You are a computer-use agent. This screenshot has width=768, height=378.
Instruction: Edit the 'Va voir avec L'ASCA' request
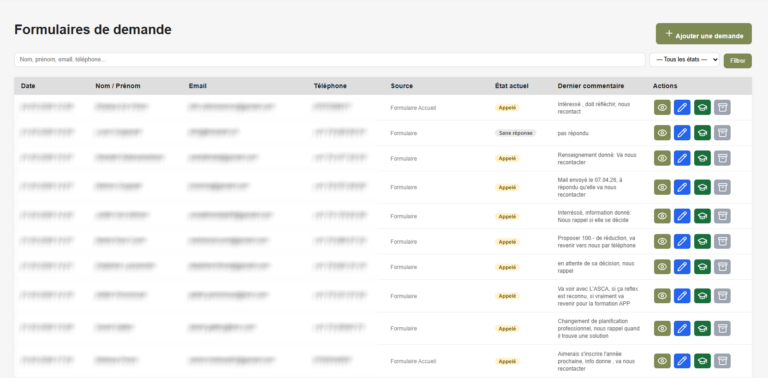point(682,296)
